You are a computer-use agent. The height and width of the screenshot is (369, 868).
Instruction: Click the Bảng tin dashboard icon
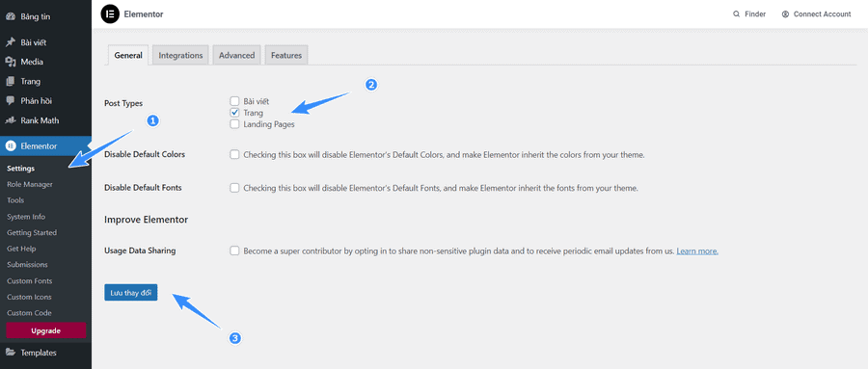coord(10,16)
